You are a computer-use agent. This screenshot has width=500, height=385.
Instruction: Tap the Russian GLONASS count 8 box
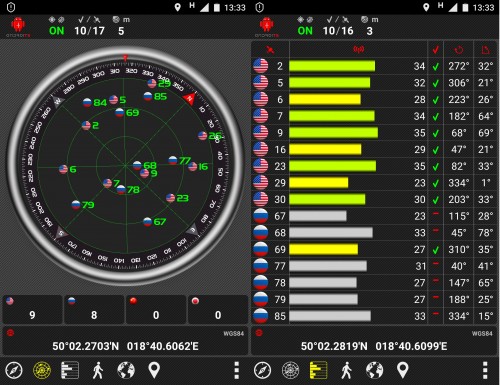click(94, 309)
